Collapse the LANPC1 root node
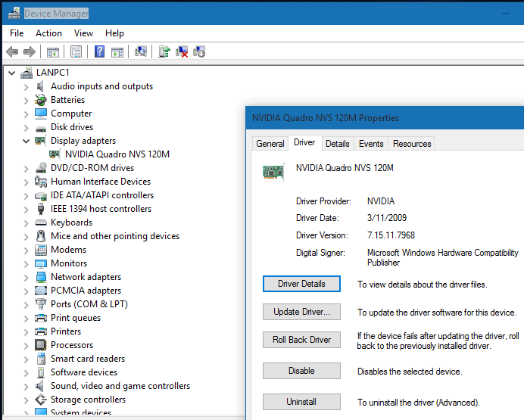This screenshot has width=524, height=420. coord(12,73)
